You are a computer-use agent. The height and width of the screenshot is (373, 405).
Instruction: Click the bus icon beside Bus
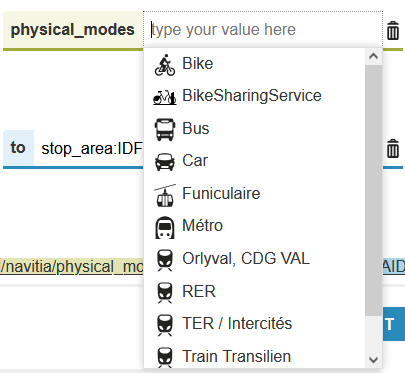(x=165, y=129)
